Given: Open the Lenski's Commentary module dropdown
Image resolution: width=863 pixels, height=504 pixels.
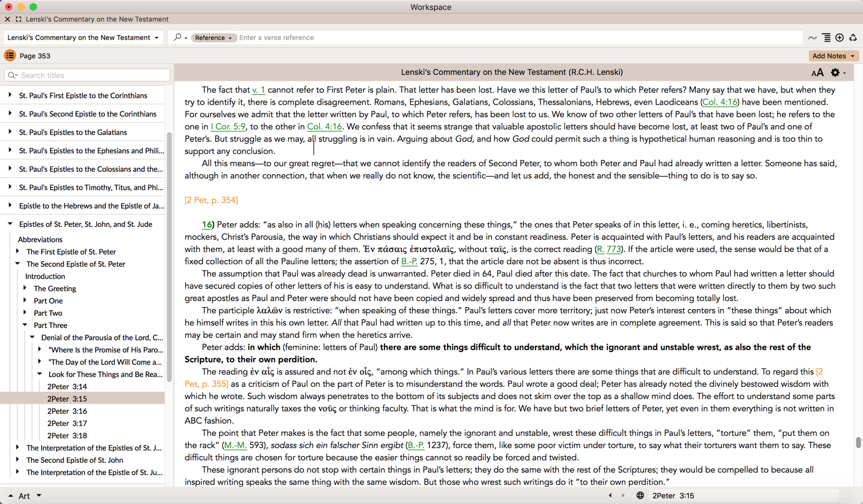Looking at the screenshot, I should pyautogui.click(x=83, y=37).
